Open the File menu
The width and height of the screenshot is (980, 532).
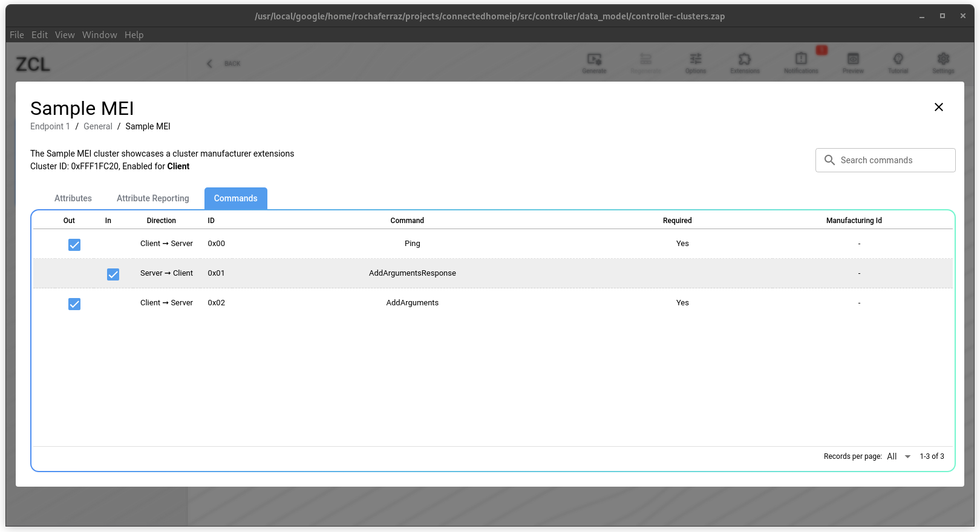pyautogui.click(x=17, y=35)
